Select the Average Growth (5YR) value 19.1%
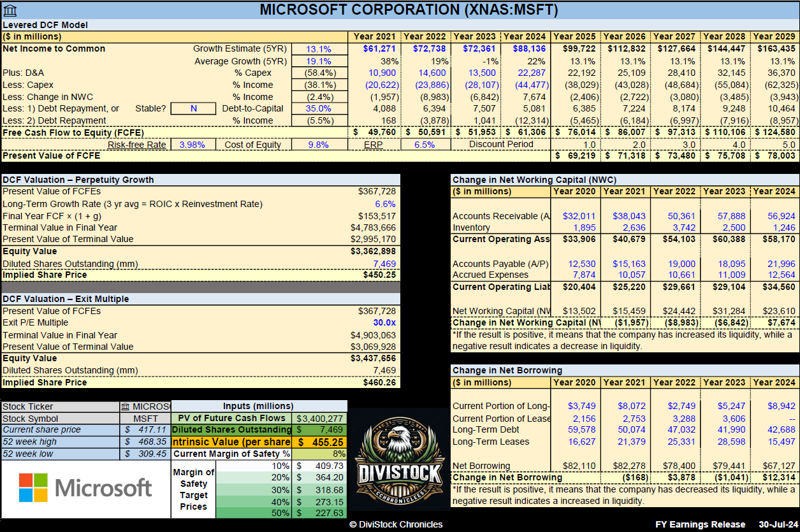This screenshot has height=532, width=800. click(x=318, y=61)
